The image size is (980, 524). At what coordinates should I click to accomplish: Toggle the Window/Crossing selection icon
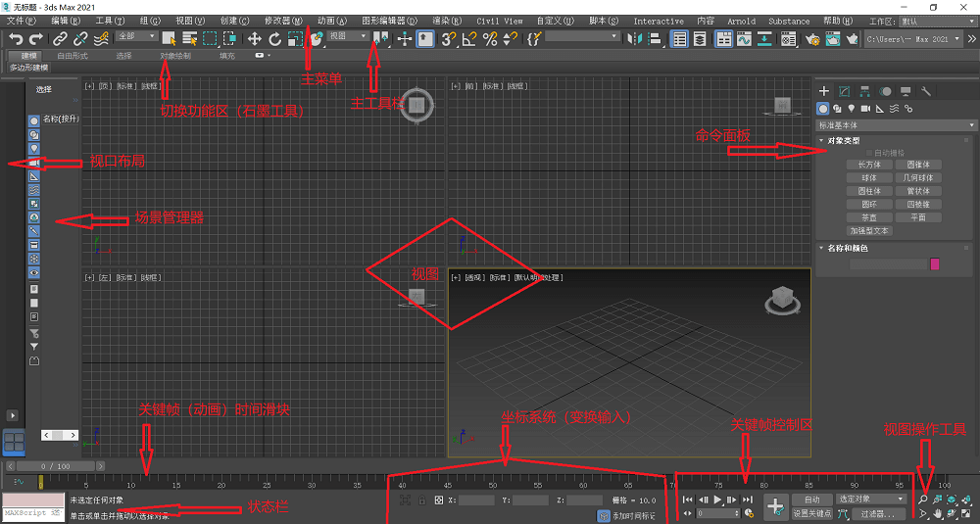pos(230,39)
